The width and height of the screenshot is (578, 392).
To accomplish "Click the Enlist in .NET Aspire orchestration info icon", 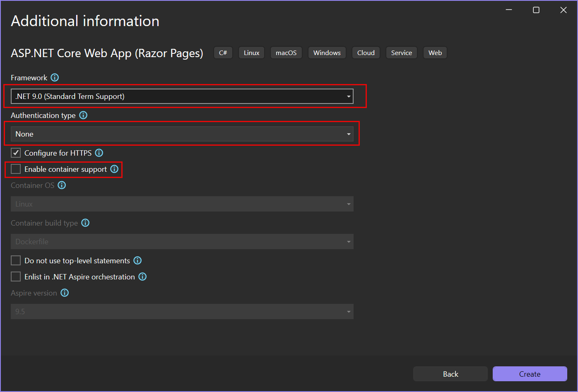I will [x=142, y=277].
